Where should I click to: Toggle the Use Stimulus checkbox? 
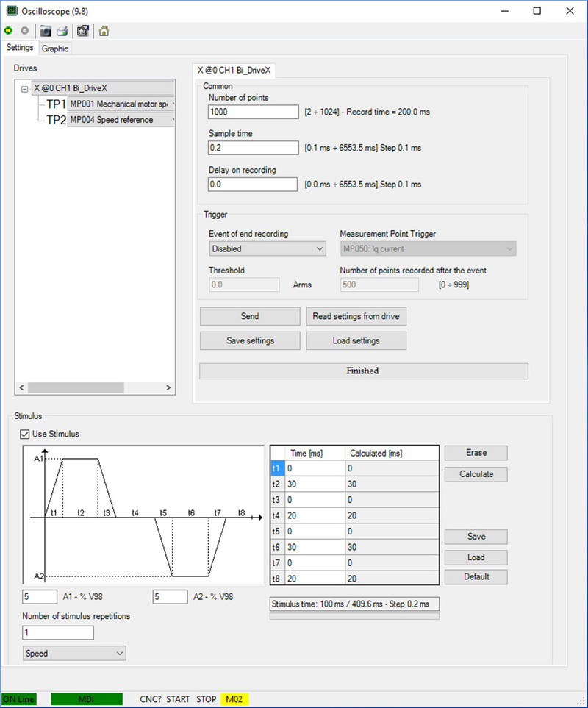pos(26,434)
